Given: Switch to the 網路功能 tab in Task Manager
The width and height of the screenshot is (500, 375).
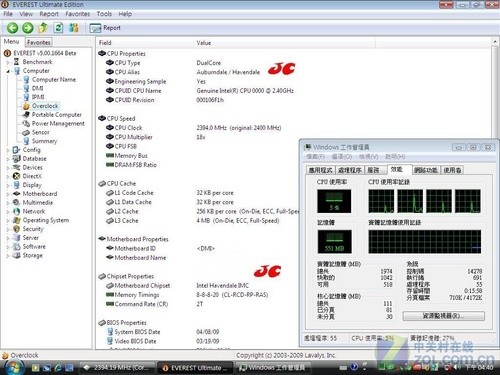Looking at the screenshot, I should 426,170.
